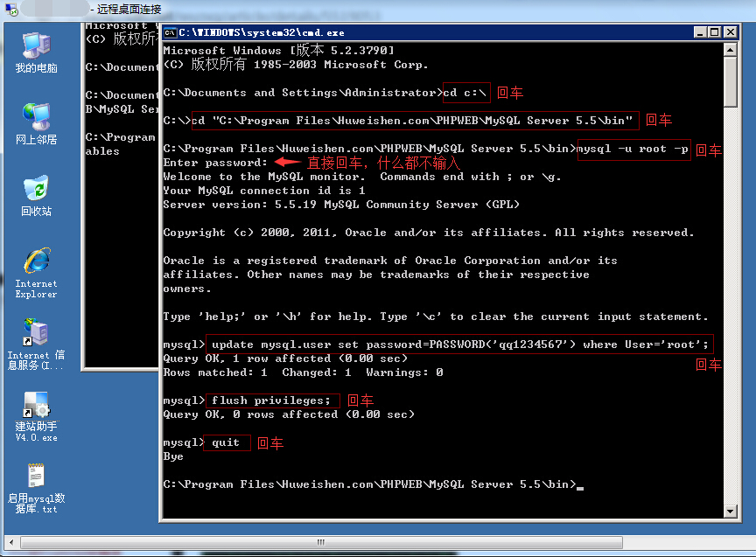Click 'Query OK, 0 rows affected' line
Image resolution: width=756 pixels, height=557 pixels.
(x=289, y=414)
